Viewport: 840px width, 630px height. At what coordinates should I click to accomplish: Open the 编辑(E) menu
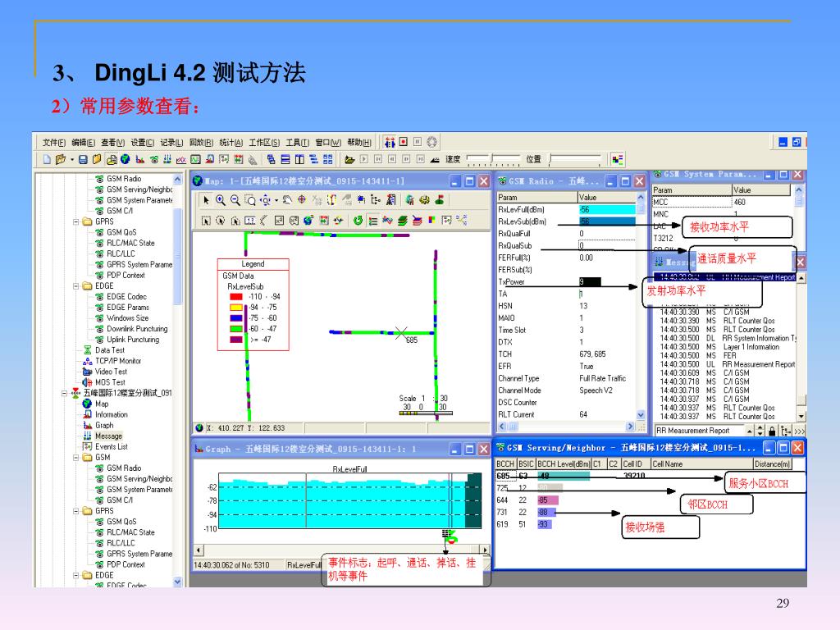(83, 143)
